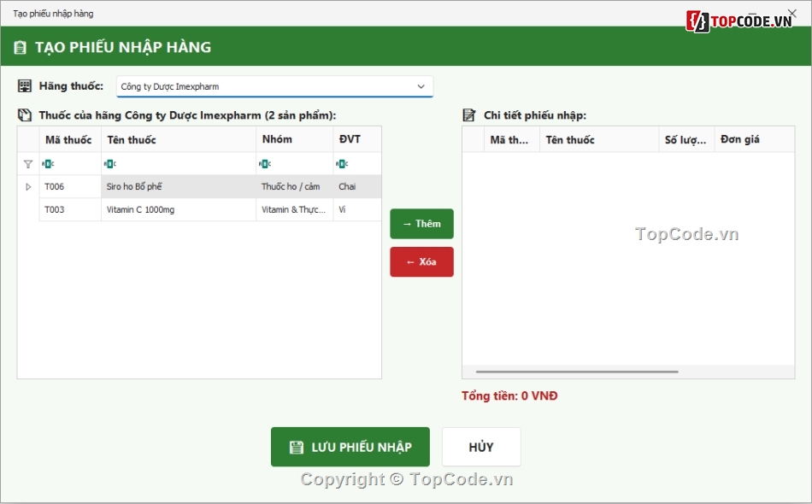Cancel with the HỦY button

click(481, 447)
